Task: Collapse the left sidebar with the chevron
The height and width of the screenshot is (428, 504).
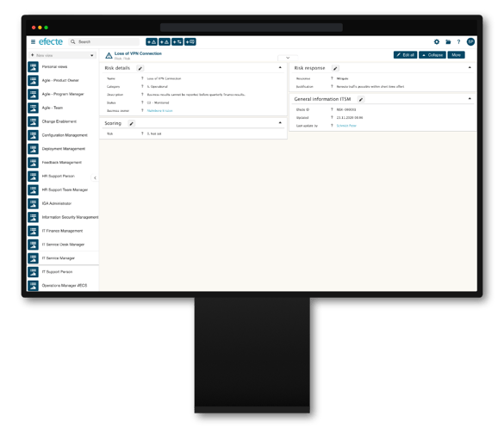Action: (95, 177)
